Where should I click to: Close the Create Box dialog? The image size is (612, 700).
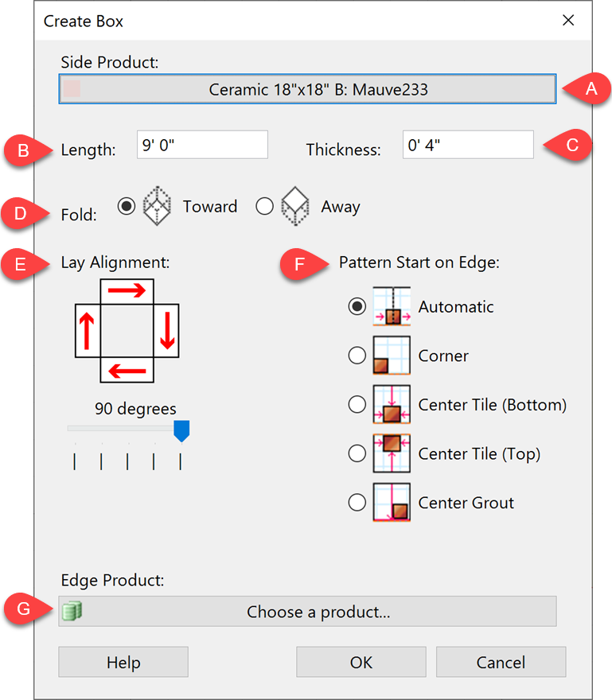click(568, 20)
